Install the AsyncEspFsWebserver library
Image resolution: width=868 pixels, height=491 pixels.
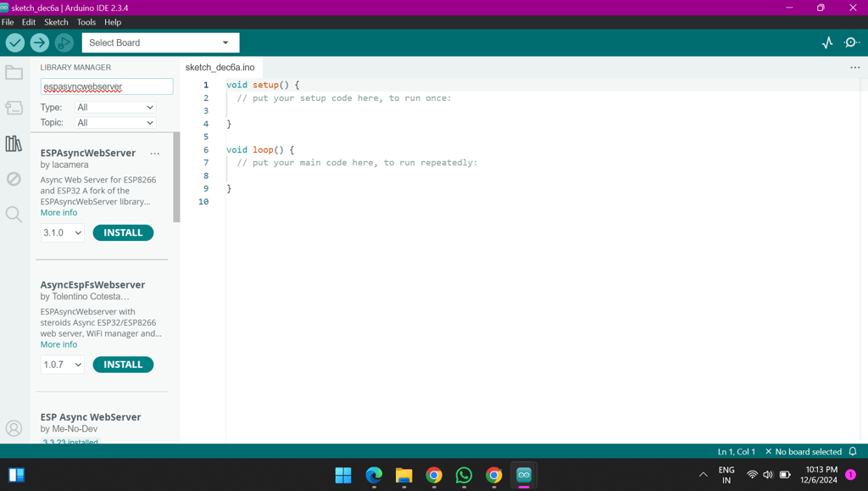pyautogui.click(x=123, y=365)
